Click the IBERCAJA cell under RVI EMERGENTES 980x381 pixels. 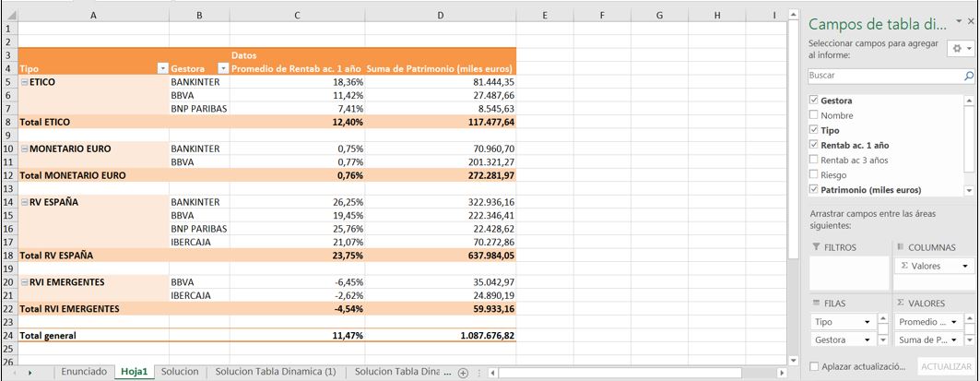point(199,295)
